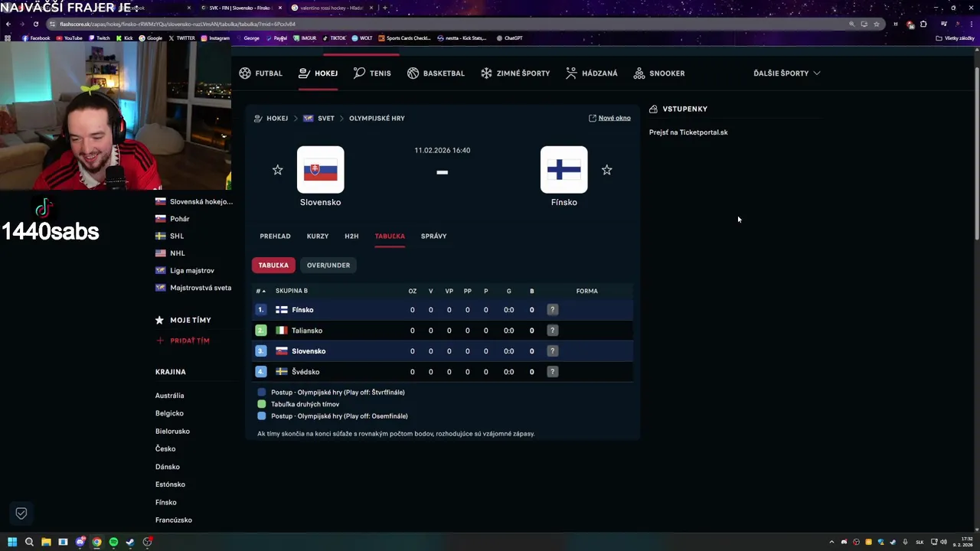The width and height of the screenshot is (980, 551).
Task: Open the Futbal sport section
Action: pos(260,73)
